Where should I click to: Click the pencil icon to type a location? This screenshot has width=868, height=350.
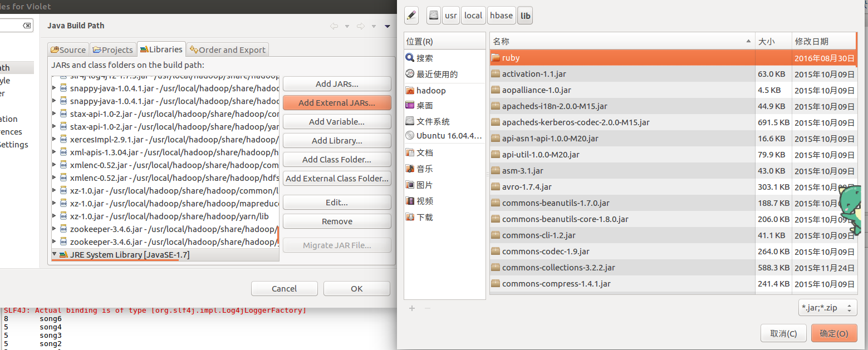tap(411, 15)
